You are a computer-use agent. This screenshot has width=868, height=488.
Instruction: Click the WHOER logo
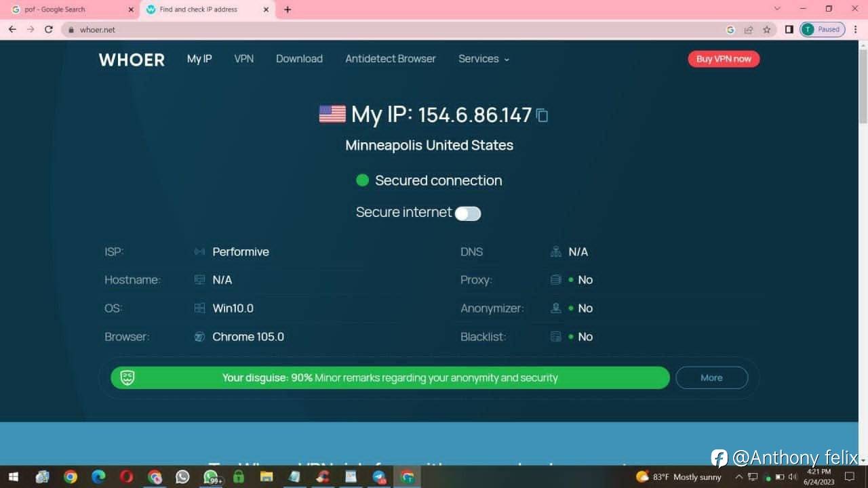click(132, 60)
